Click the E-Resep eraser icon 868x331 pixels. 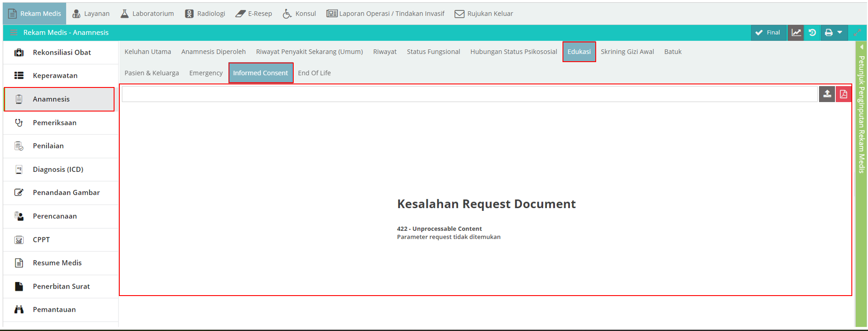240,14
